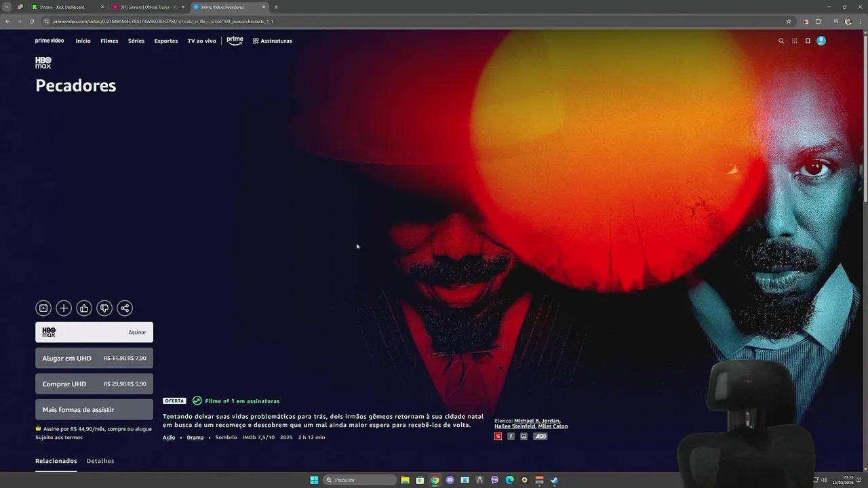Click the taskbar Pesquisar search box
The width and height of the screenshot is (868, 488).
tap(360, 480)
